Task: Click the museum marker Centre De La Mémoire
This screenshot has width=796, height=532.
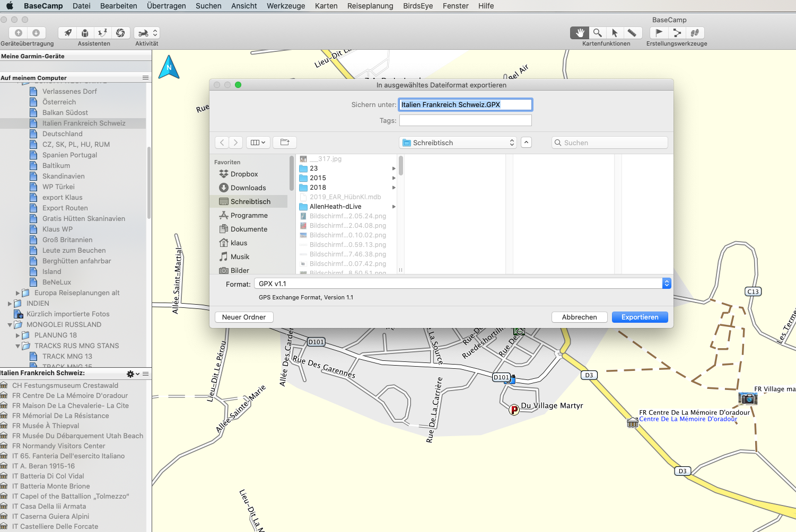Action: tap(632, 423)
